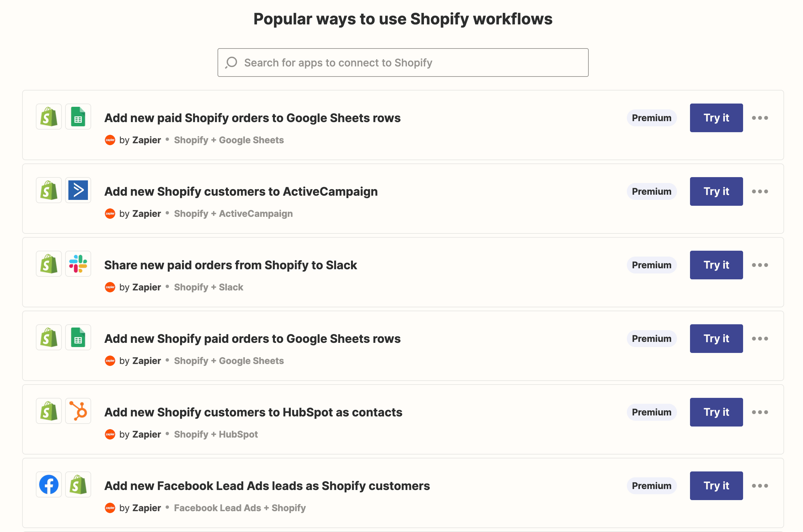The width and height of the screenshot is (803, 532).
Task: Click Zapier logo under Facebook Lead Ads workflow
Action: [x=110, y=508]
